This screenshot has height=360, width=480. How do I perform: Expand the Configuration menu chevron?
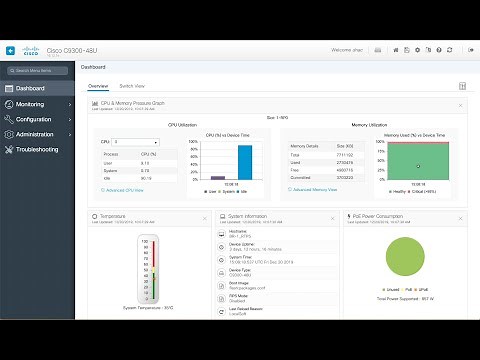(70, 119)
